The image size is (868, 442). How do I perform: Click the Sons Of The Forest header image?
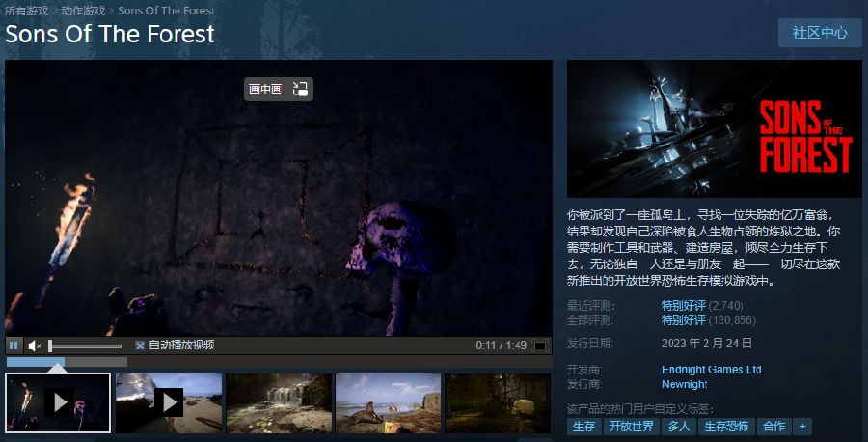714,128
